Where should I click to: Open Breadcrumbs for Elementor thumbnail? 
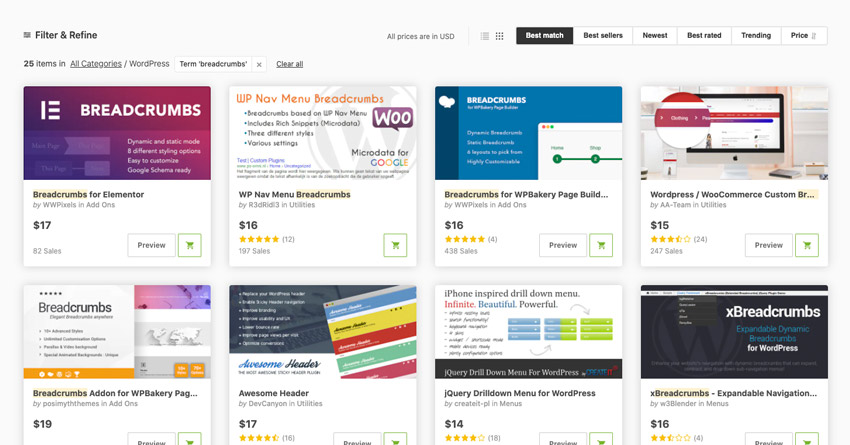117,133
